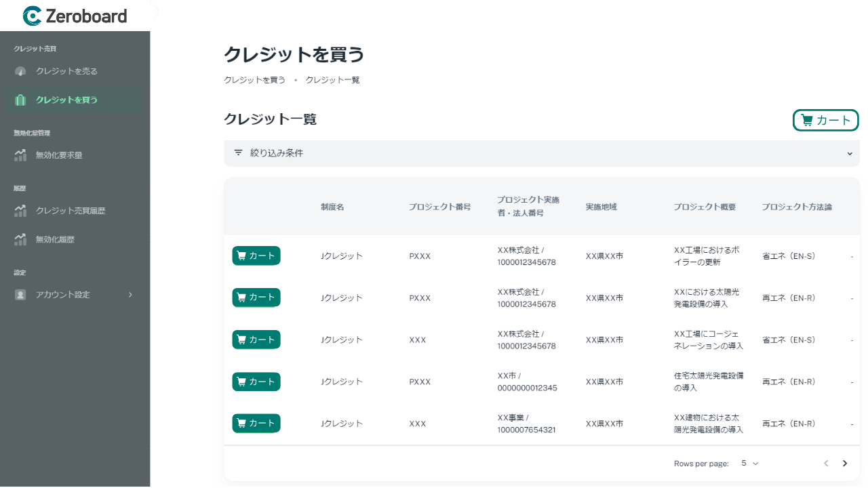
Task: Select the globe icon beside クレジットを売る
Action: (21, 71)
